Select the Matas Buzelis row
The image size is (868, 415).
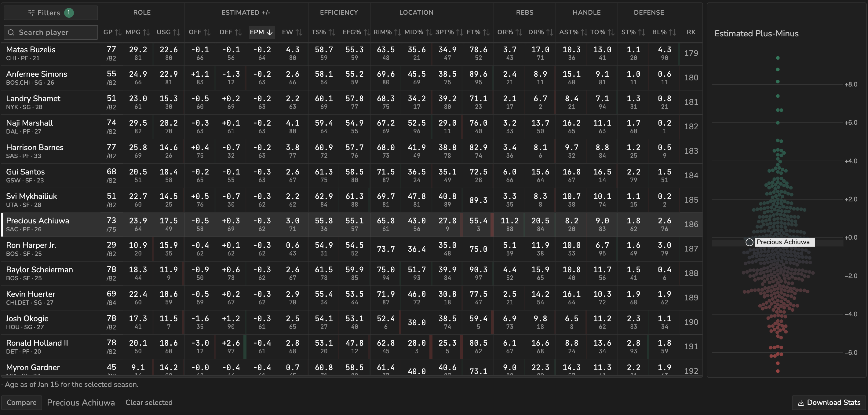tap(352, 53)
